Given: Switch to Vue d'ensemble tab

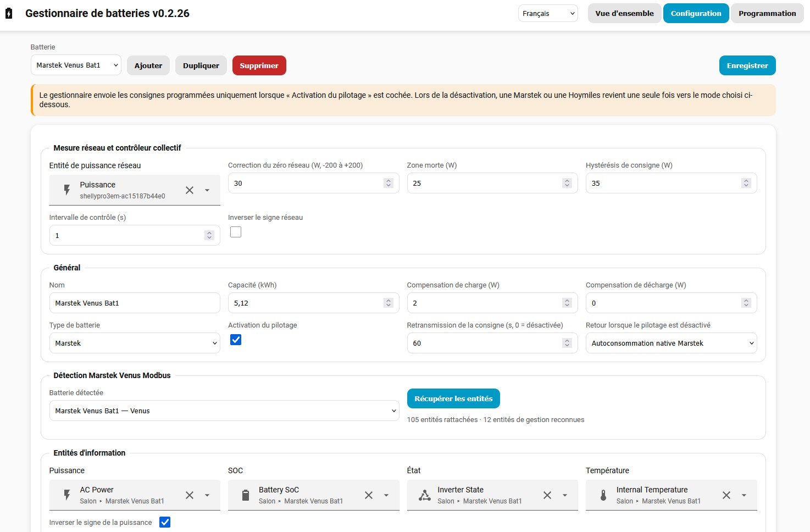Looking at the screenshot, I should coord(624,13).
